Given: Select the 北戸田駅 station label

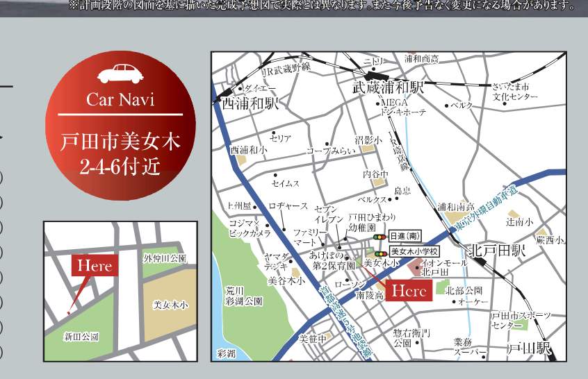Looking at the screenshot, I should (498, 250).
